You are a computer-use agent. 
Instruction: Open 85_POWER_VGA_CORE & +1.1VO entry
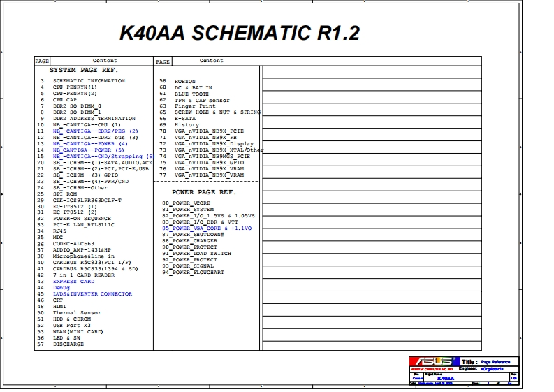[207, 228]
